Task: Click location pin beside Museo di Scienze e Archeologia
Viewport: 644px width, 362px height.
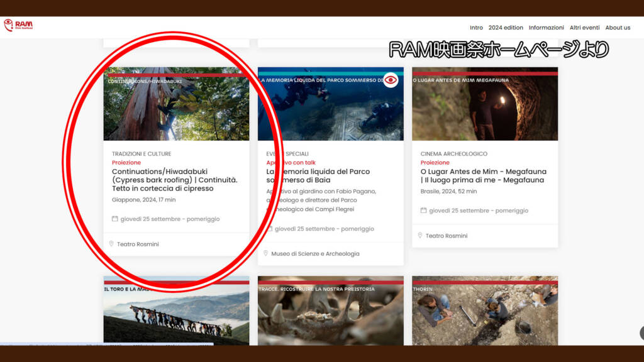Action: click(x=266, y=253)
